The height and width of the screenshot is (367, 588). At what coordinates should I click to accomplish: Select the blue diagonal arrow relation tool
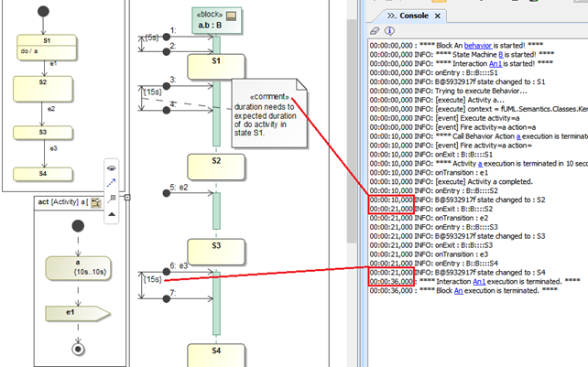coord(112,183)
